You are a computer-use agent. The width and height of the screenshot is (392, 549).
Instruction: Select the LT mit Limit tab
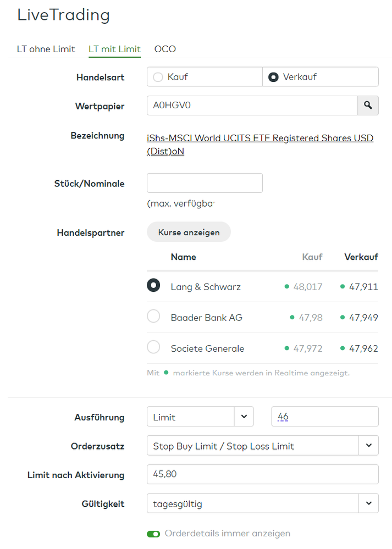114,49
